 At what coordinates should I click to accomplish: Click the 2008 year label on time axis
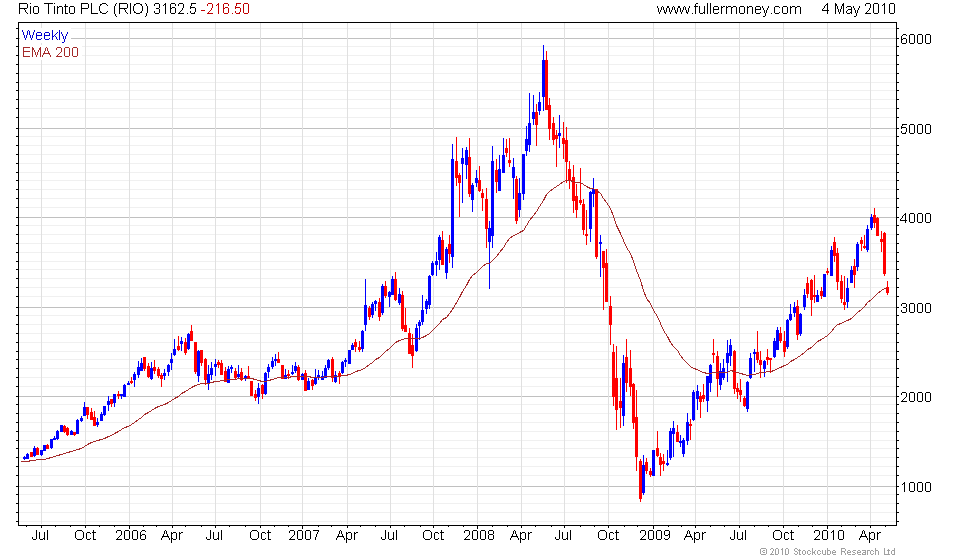pos(479,536)
